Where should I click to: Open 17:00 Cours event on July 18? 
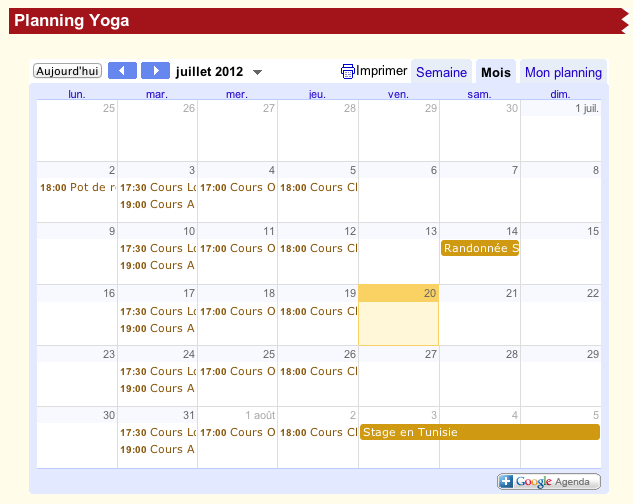[237, 311]
